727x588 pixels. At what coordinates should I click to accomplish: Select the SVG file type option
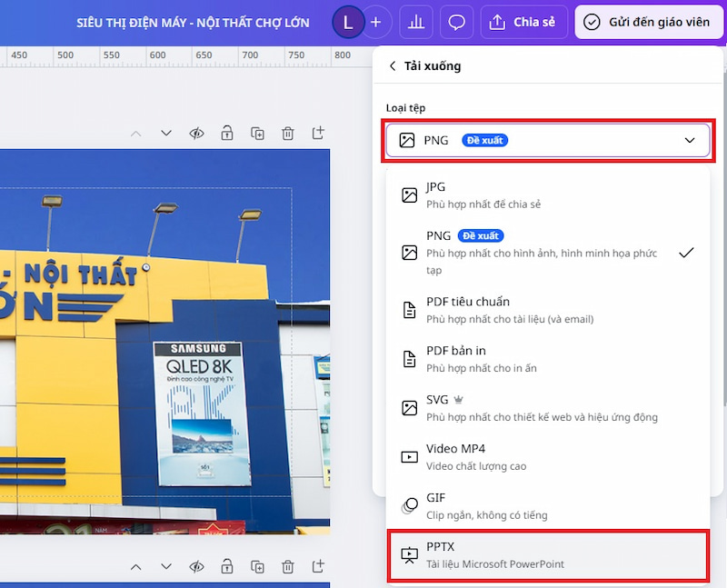(x=548, y=408)
